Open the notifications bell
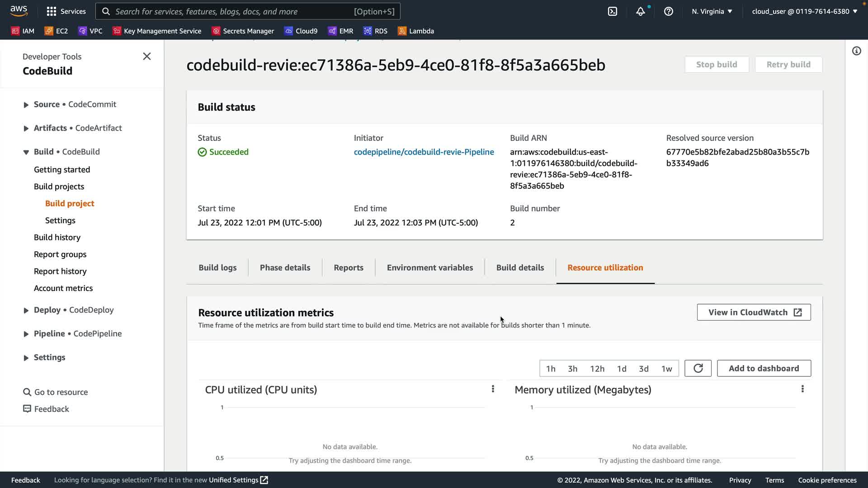Image resolution: width=868 pixels, height=488 pixels. [640, 11]
